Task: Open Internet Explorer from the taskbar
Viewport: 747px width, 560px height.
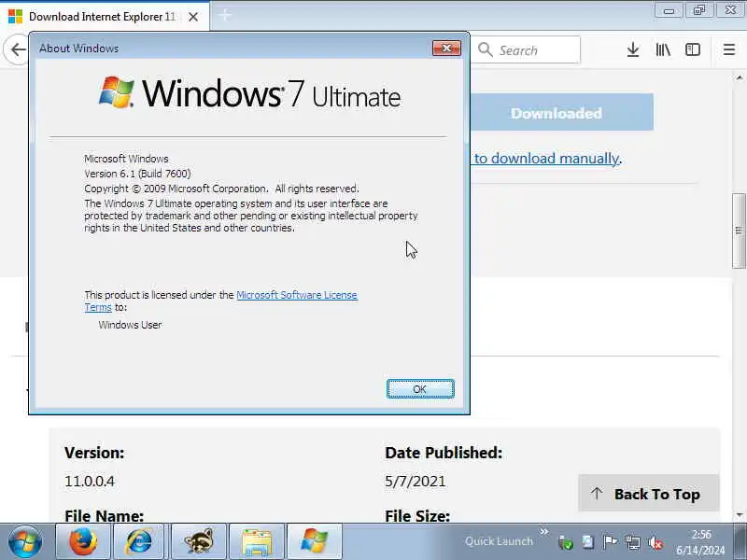Action: (x=139, y=541)
